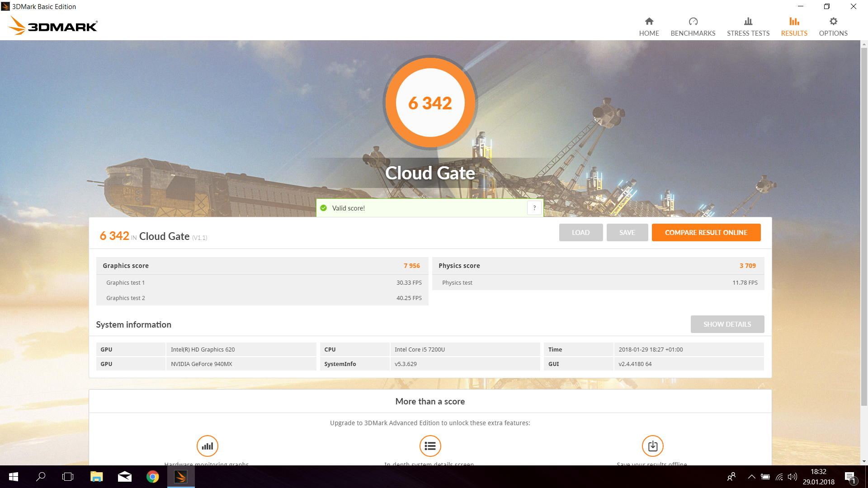Click the Physics score value 3 709
Screen dimensions: 868x488
click(x=747, y=266)
